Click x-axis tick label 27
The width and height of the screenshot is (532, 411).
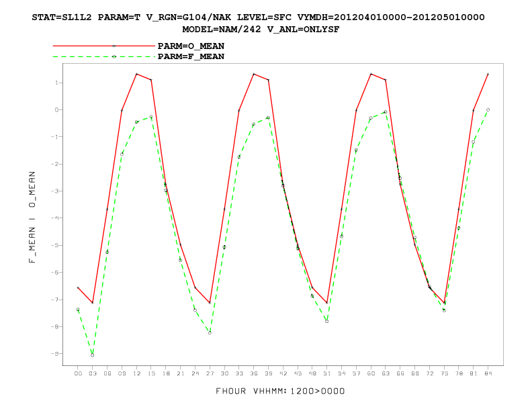pos(210,373)
